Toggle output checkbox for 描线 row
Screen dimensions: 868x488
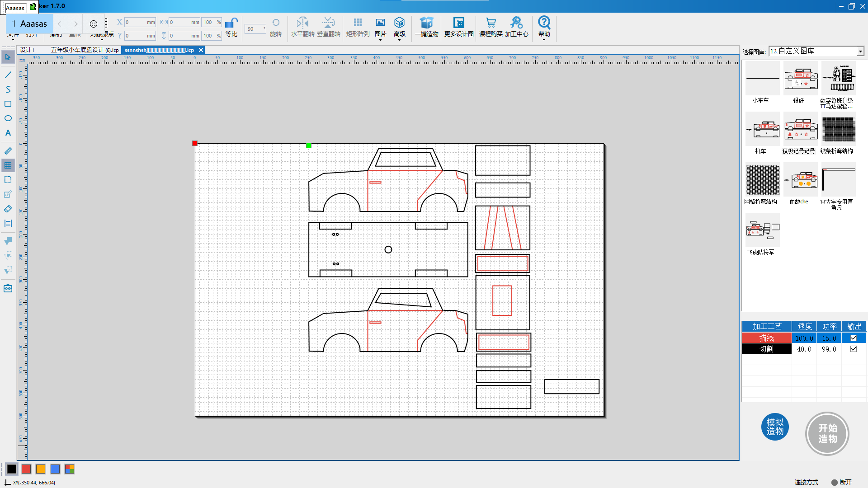coord(854,338)
